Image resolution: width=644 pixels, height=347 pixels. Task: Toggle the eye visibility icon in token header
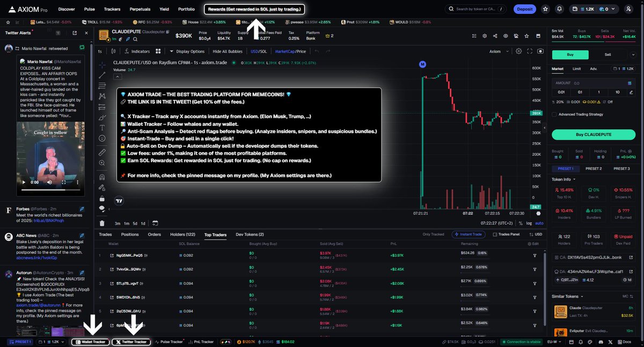click(x=505, y=36)
